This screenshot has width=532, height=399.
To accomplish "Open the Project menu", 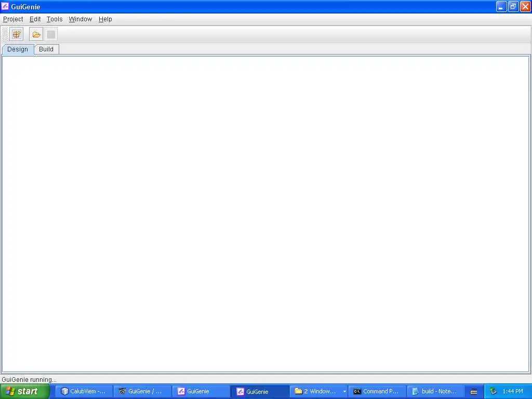I will tap(13, 19).
